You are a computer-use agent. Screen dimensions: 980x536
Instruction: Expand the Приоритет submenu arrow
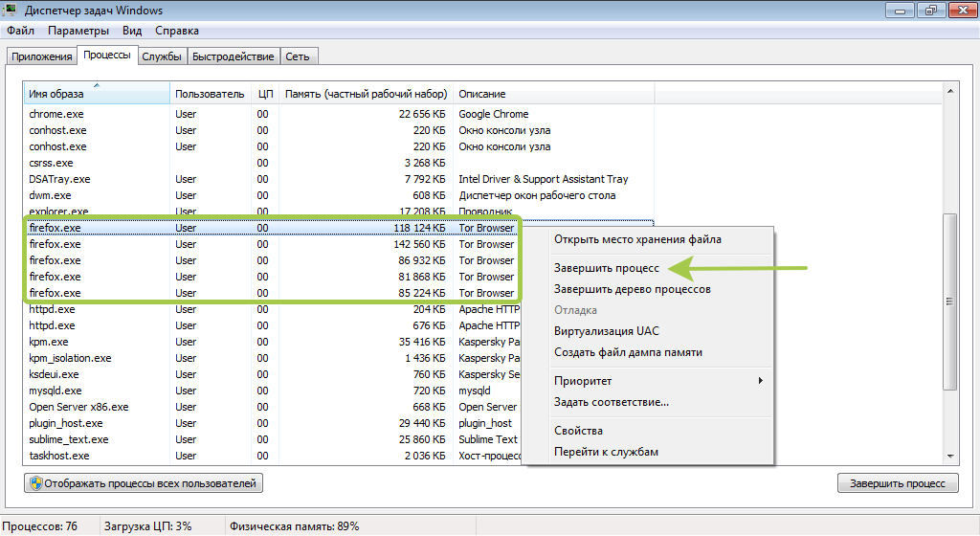pyautogui.click(x=761, y=381)
